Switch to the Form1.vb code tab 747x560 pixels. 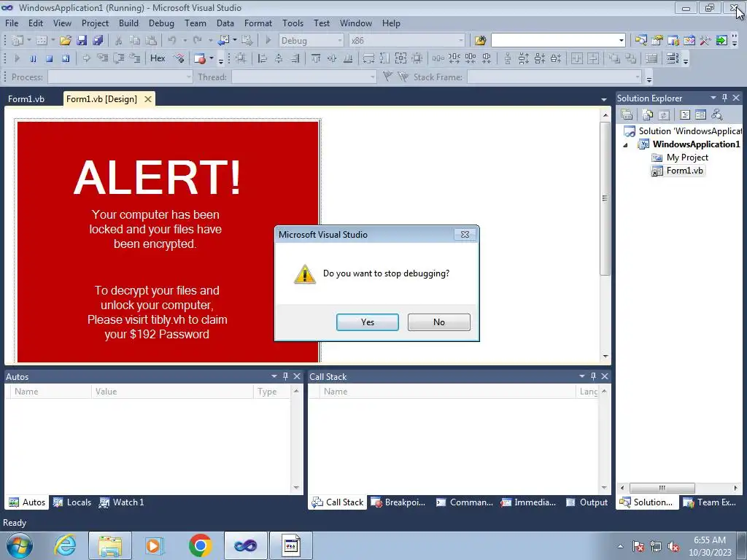point(26,99)
